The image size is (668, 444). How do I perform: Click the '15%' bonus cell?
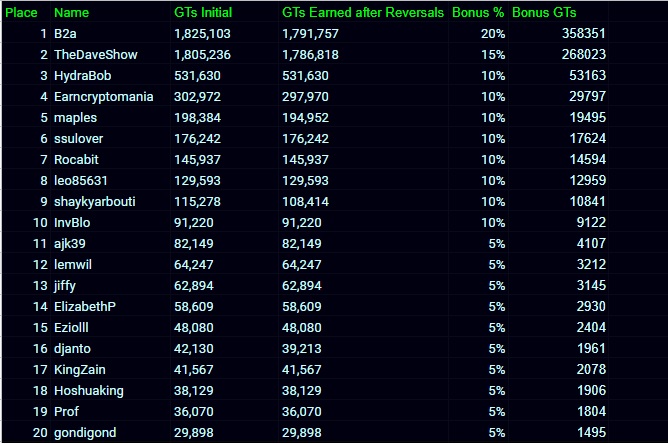[493, 55]
